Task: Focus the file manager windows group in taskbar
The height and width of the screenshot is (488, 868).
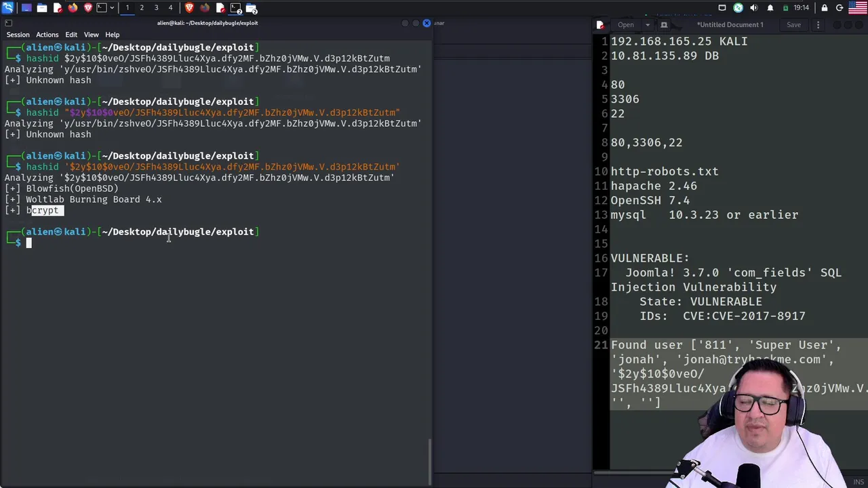Action: click(x=251, y=8)
